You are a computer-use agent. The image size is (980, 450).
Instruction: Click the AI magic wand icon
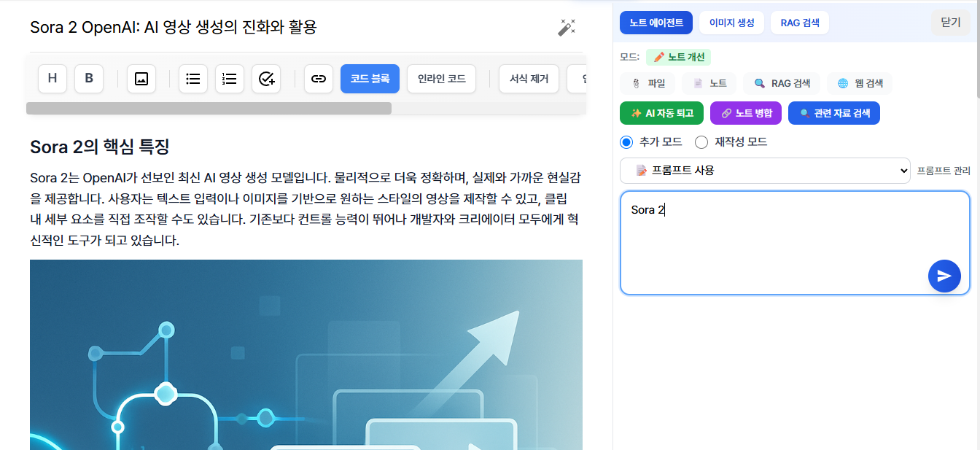(x=567, y=26)
